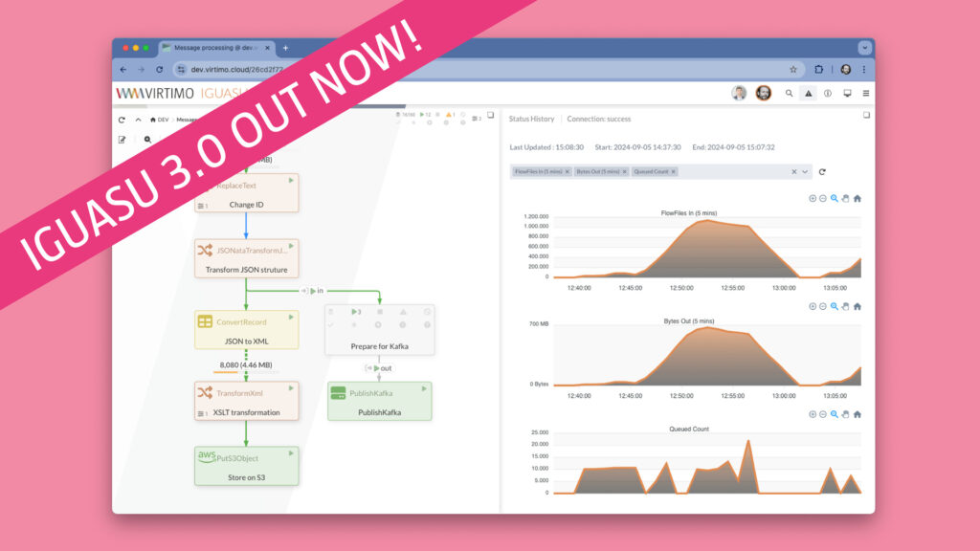
Task: Maximize the Status History panel
Action: click(x=866, y=115)
